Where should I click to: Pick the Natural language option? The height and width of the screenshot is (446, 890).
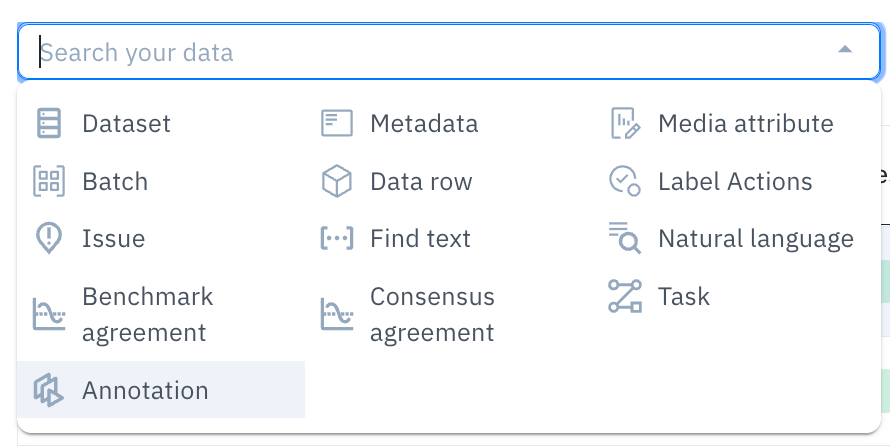click(x=755, y=239)
